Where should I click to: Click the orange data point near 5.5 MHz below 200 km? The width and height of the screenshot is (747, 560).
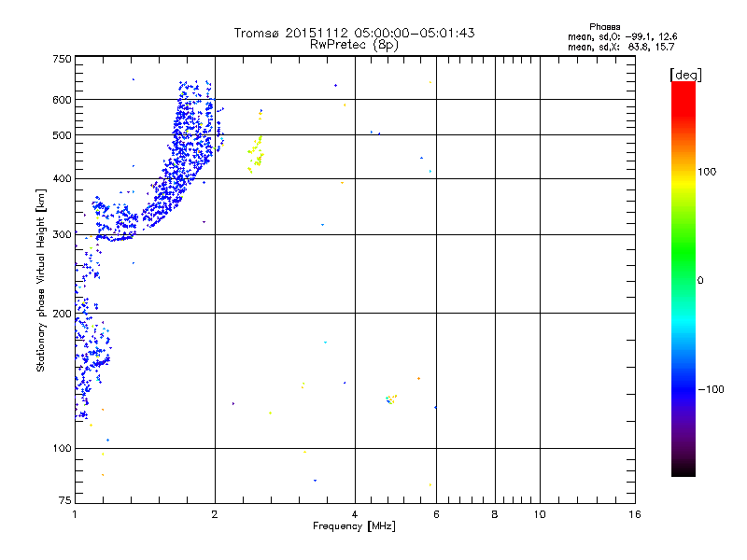pos(418,379)
